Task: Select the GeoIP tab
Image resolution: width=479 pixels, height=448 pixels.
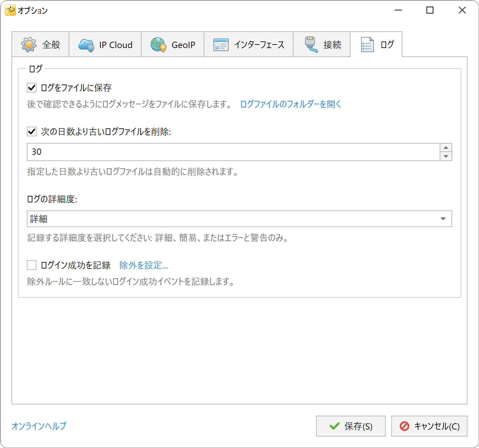Action: tap(173, 45)
